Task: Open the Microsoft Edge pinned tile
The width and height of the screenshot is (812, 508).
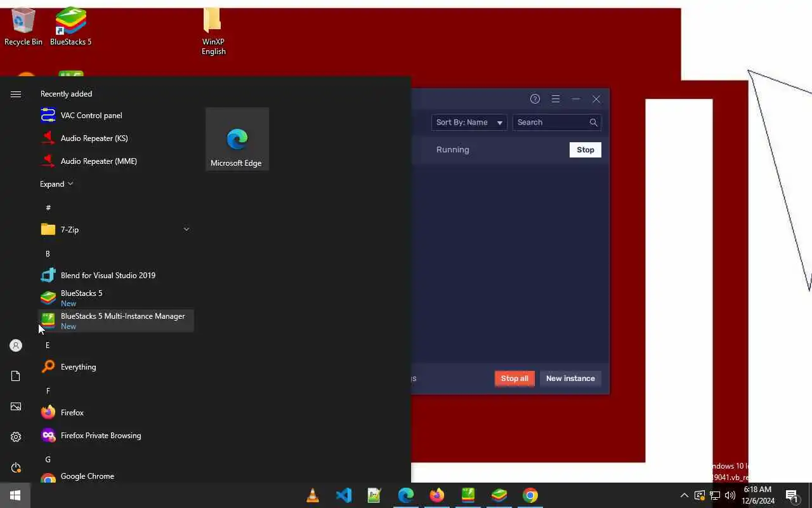Action: [237, 139]
